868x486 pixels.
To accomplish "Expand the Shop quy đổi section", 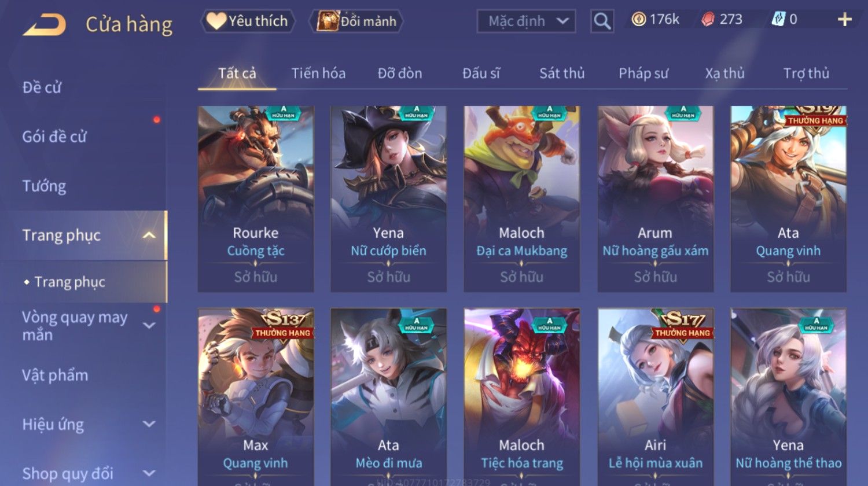I will 149,473.
